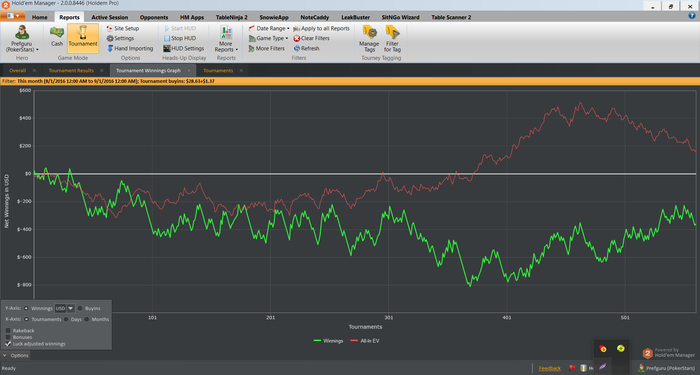The width and height of the screenshot is (700, 375).
Task: Switch to the Overall report tab
Action: (17, 71)
